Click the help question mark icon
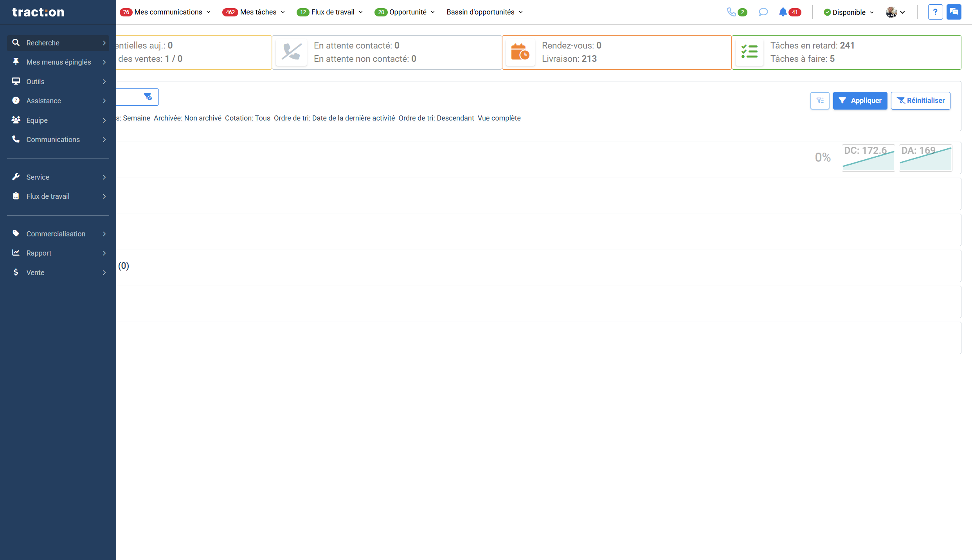This screenshot has height=560, width=972. [935, 12]
